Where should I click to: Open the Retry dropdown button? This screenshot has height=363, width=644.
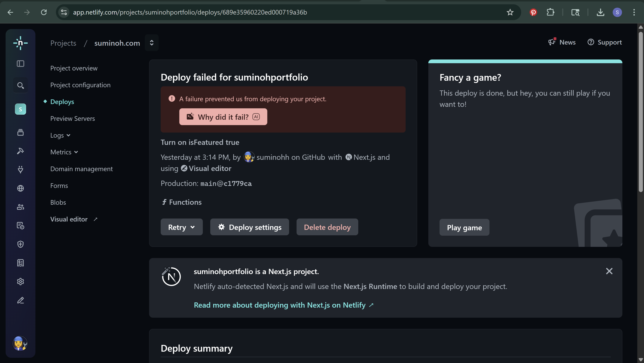coord(182,227)
